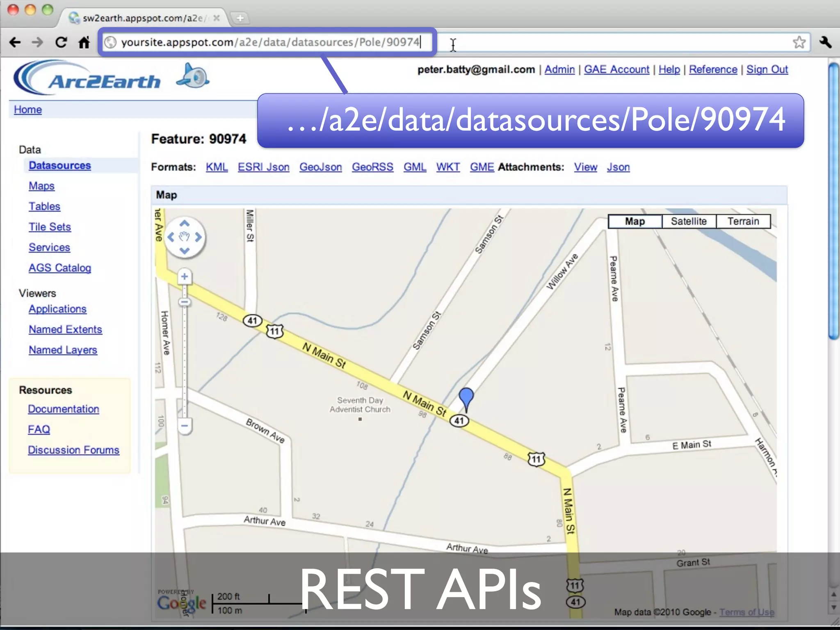Pan the map up
Screen dimensions: 840x630
[185, 224]
